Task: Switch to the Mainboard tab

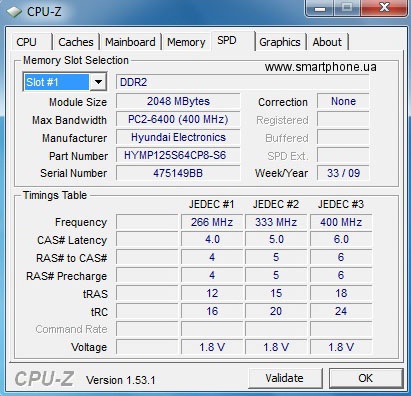Action: click(130, 42)
